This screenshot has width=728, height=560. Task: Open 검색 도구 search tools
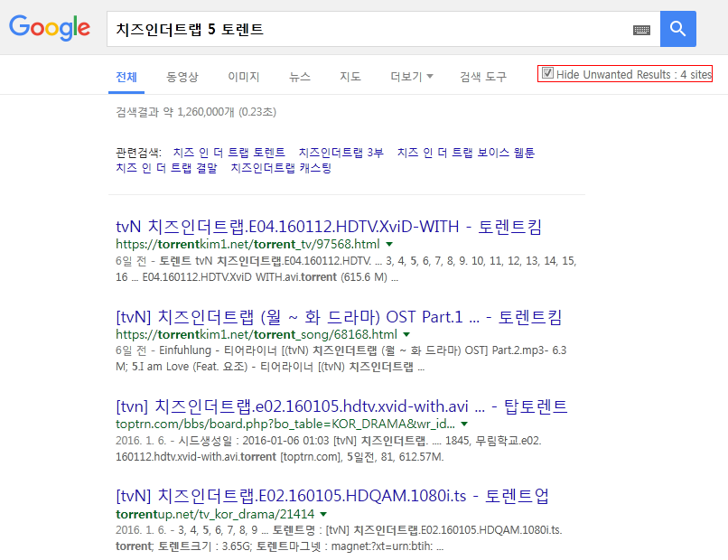click(483, 77)
